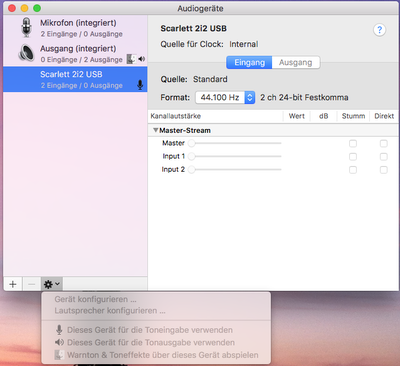Add a new device with the plus button

click(x=13, y=284)
